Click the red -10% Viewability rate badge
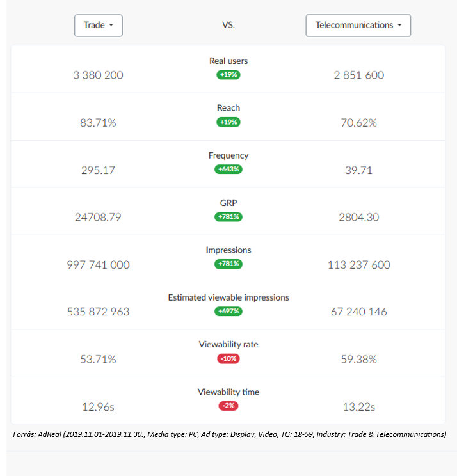The height and width of the screenshot is (476, 457). pos(228,359)
